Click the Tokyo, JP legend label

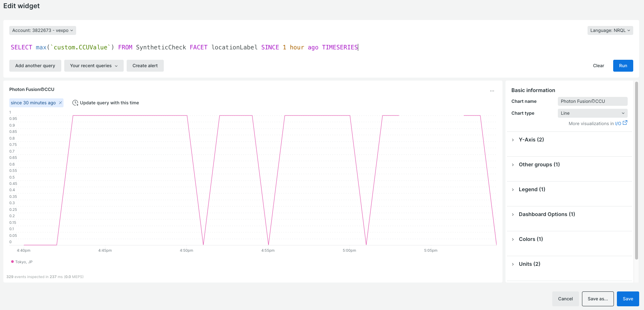(24, 262)
